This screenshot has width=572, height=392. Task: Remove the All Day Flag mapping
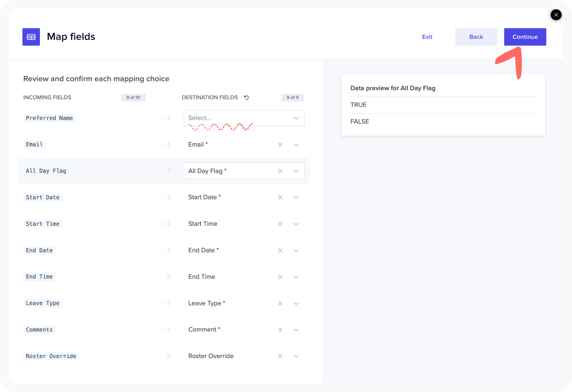tap(280, 171)
